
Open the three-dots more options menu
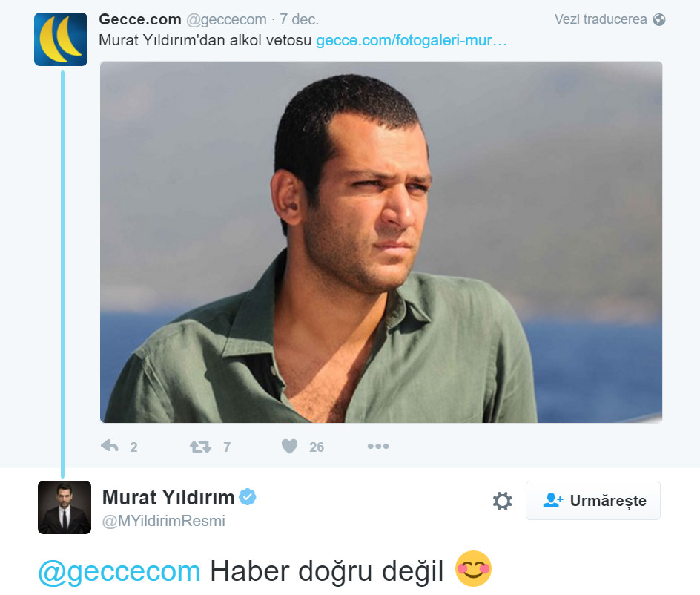tap(378, 447)
